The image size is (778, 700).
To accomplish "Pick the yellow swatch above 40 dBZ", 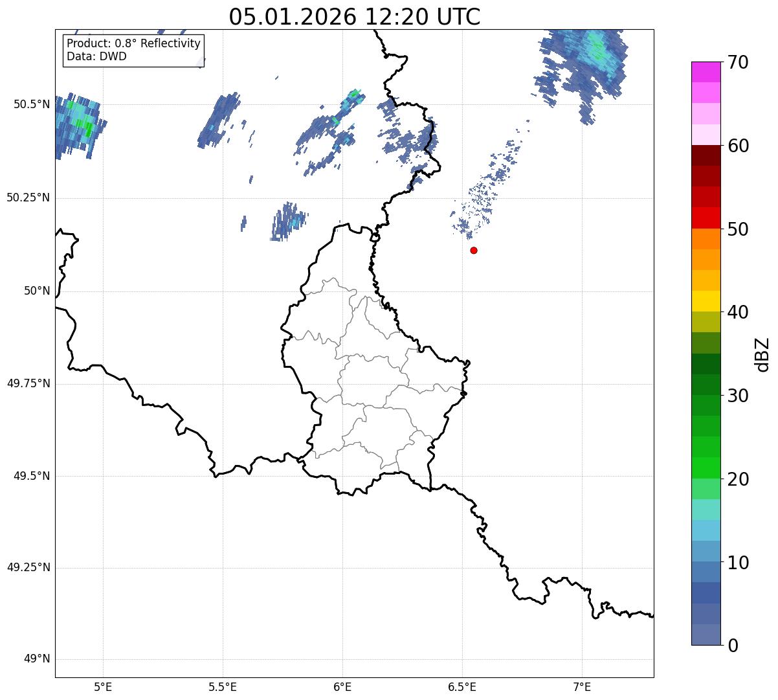I will pyautogui.click(x=706, y=301).
